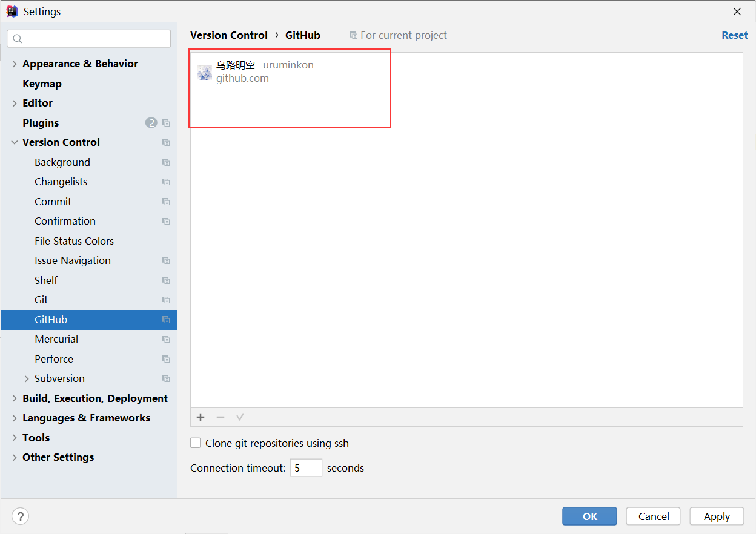
Task: Enable Clone git repositories using ssh
Action: click(x=196, y=443)
